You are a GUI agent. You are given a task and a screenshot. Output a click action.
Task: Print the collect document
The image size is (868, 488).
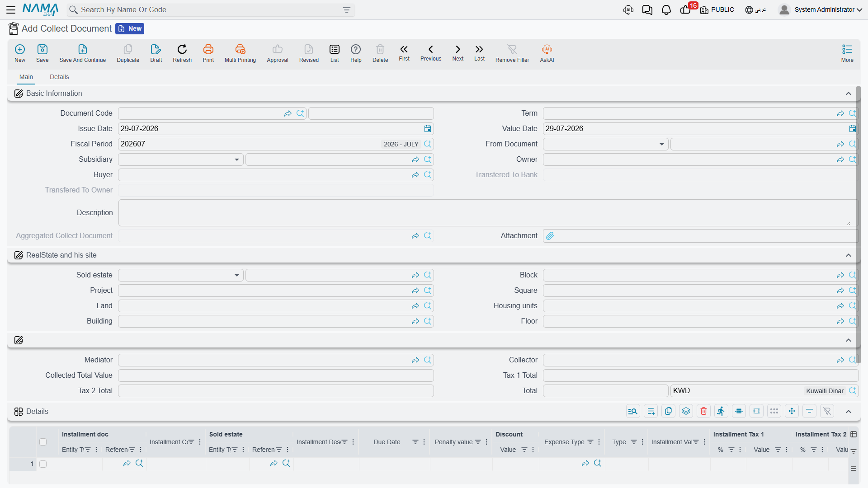point(208,53)
